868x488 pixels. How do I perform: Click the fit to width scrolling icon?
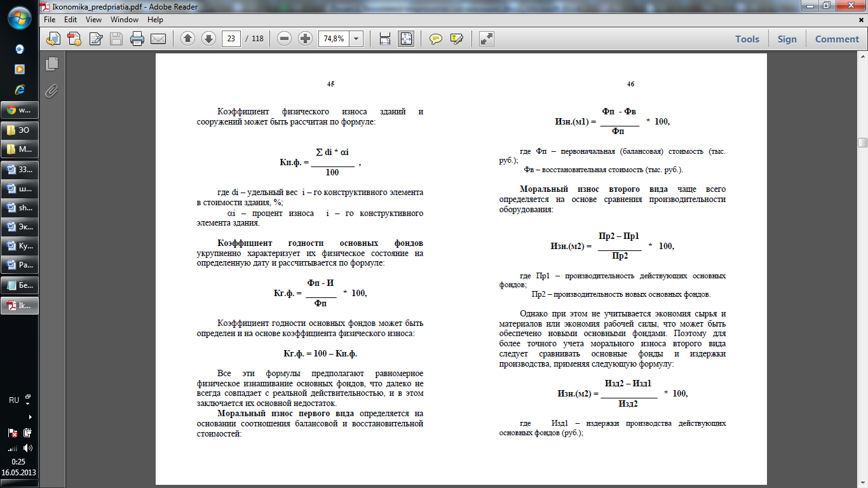384,39
